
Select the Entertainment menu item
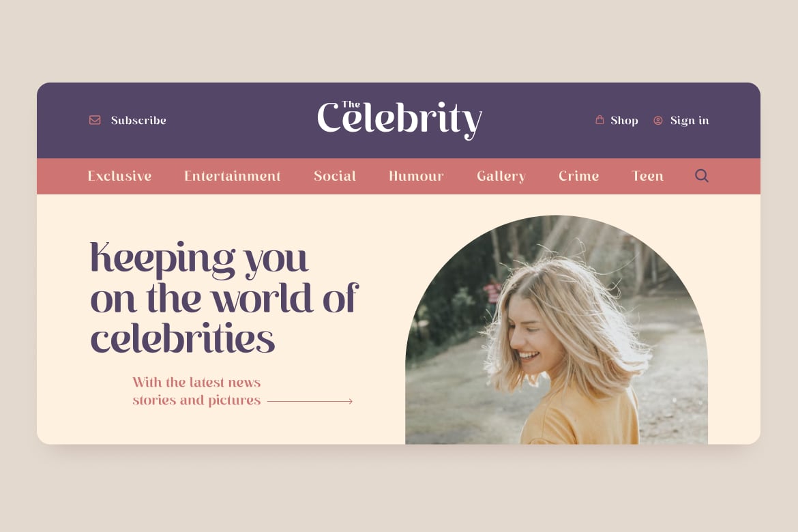(232, 176)
